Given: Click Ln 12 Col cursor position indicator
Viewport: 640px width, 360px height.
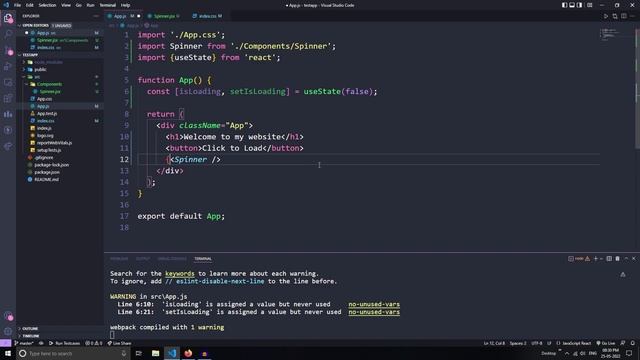Looking at the screenshot, I should [x=494, y=343].
